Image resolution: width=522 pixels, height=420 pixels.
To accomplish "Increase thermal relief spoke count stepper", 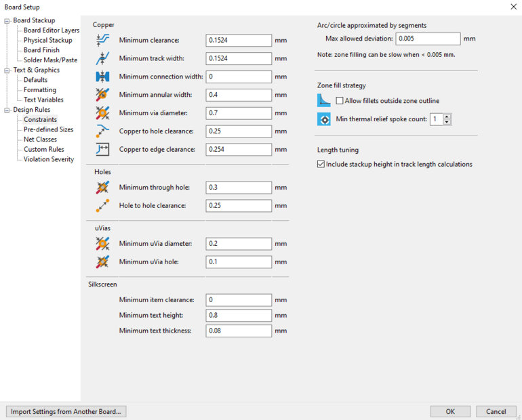I will [447, 117].
